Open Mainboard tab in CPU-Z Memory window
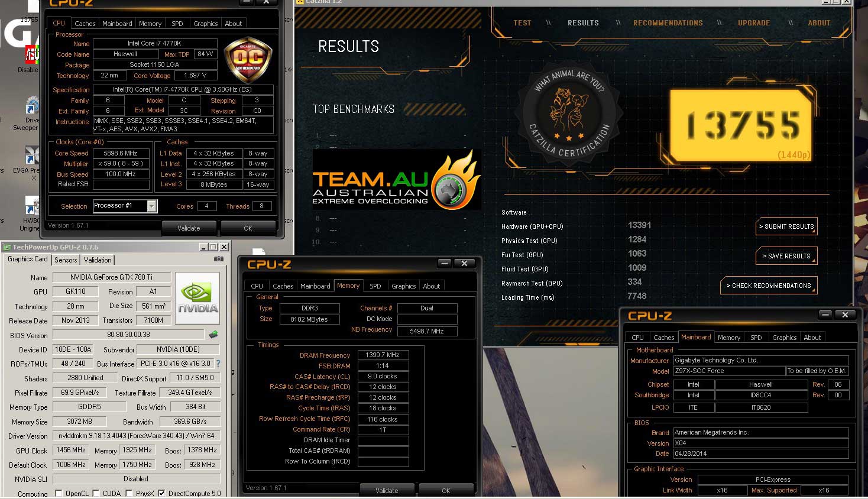 pyautogui.click(x=315, y=286)
